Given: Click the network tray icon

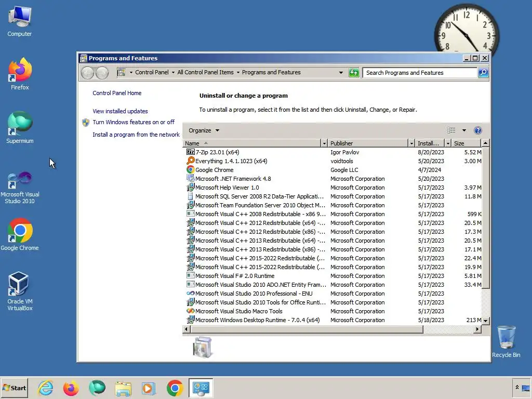Looking at the screenshot, I should click(526, 388).
